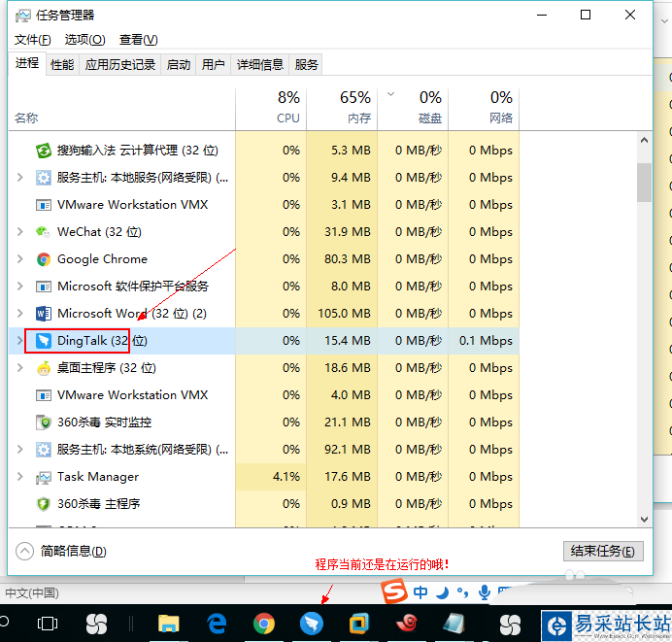This screenshot has width=672, height=642.
Task: Expand the Microsoft Word process group
Action: (x=19, y=314)
